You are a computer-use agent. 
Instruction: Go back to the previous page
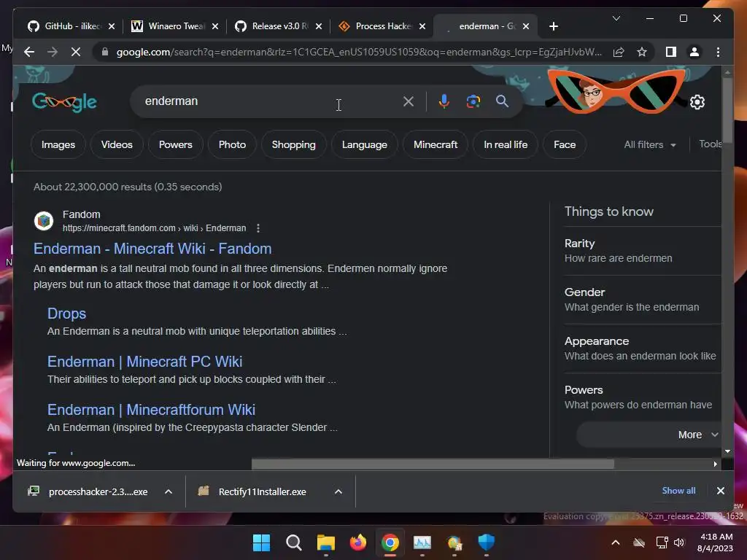pyautogui.click(x=29, y=52)
